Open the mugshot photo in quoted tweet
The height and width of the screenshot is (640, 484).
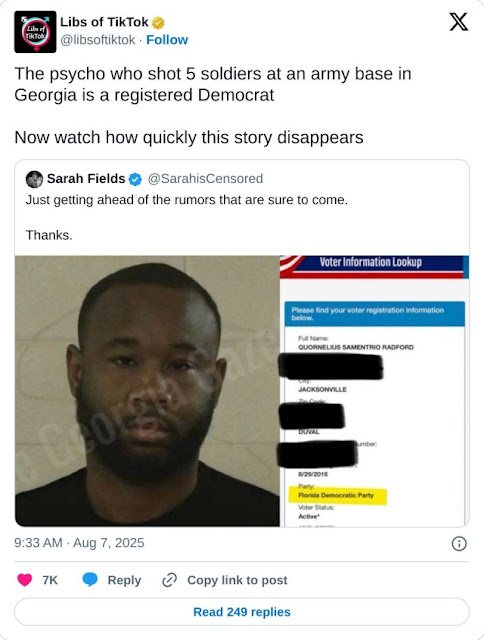click(x=147, y=391)
